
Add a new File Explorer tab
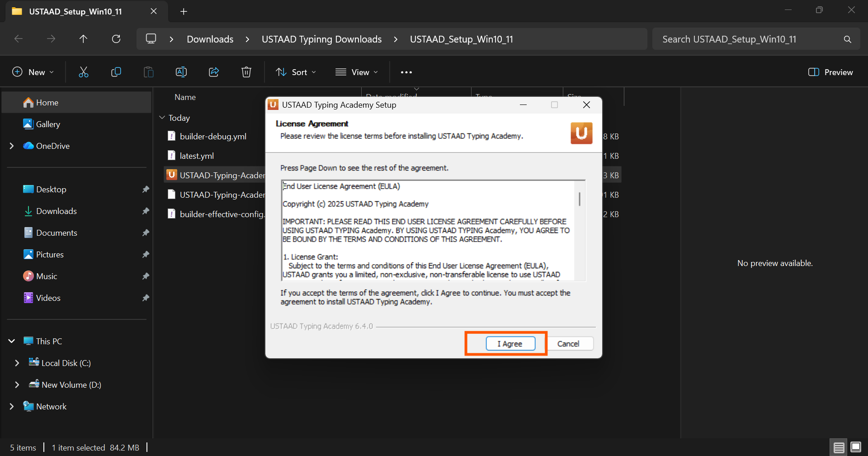[x=184, y=11]
